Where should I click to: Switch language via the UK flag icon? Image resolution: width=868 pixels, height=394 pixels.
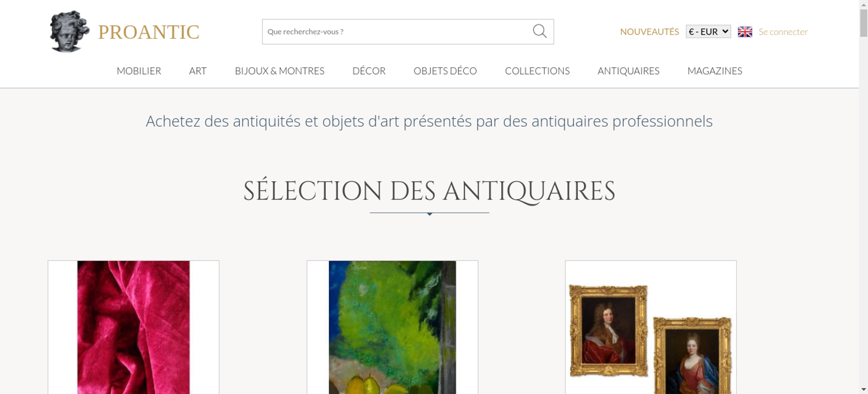point(745,32)
